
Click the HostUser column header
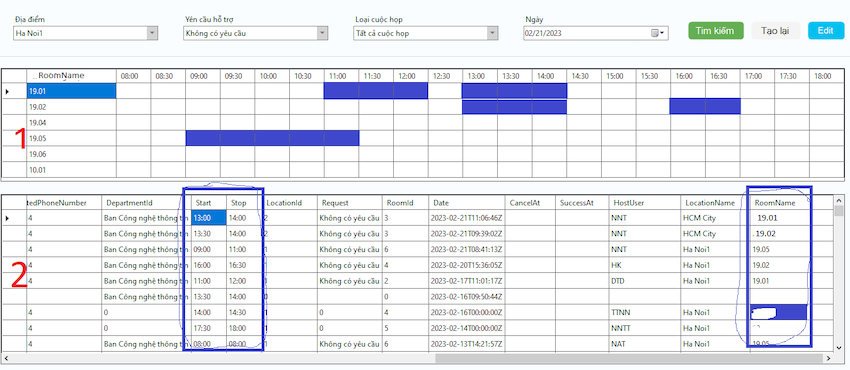click(645, 203)
